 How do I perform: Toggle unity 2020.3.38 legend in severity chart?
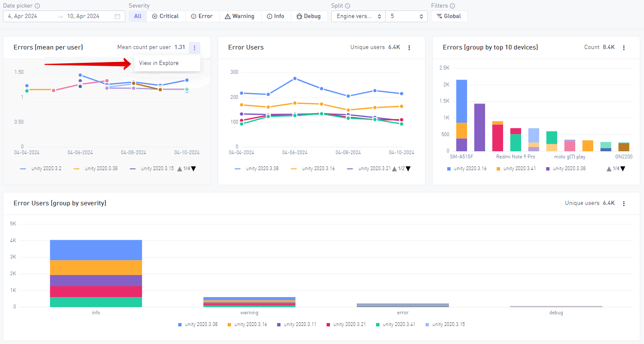tap(198, 325)
